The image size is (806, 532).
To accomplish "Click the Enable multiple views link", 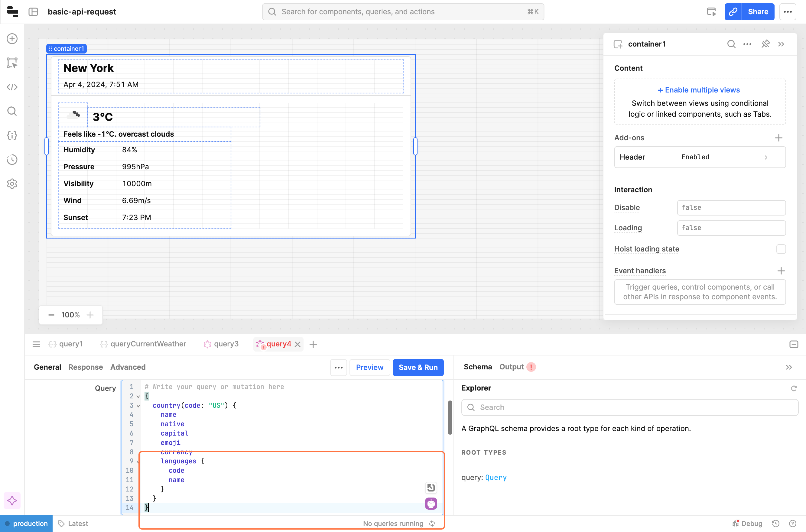I will [x=699, y=90].
